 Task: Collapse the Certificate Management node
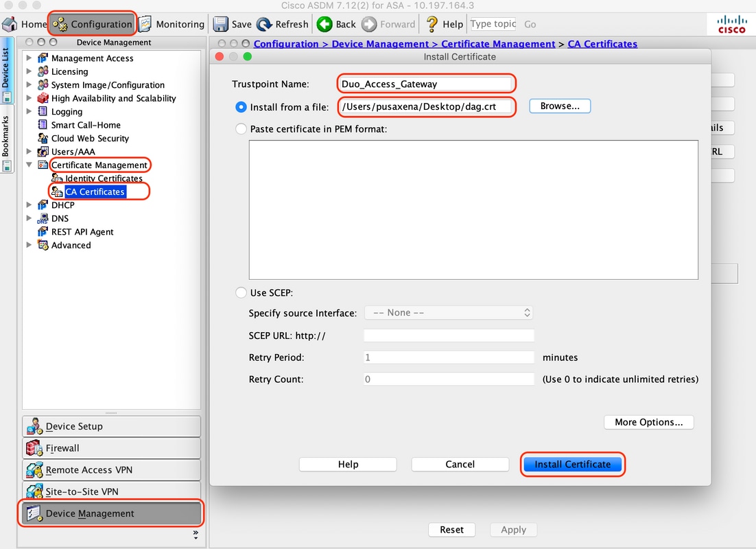(29, 165)
